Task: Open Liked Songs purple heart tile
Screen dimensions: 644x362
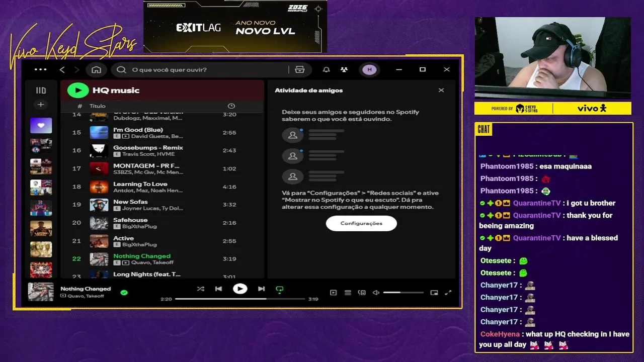Action: 41,125
